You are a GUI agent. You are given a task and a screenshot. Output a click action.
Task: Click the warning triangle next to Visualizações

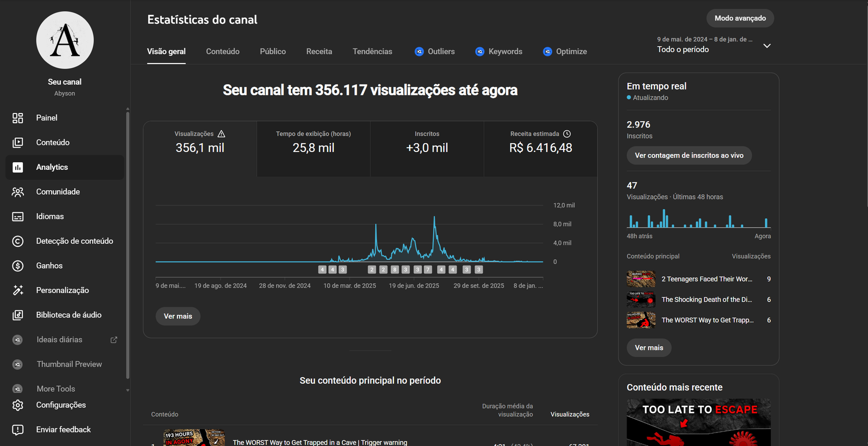tap(221, 134)
